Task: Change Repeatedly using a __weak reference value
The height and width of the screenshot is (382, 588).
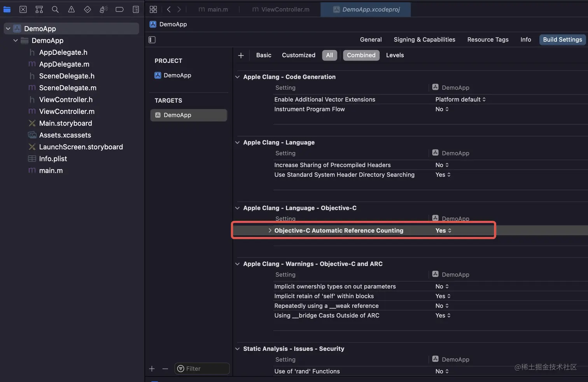Action: click(442, 306)
